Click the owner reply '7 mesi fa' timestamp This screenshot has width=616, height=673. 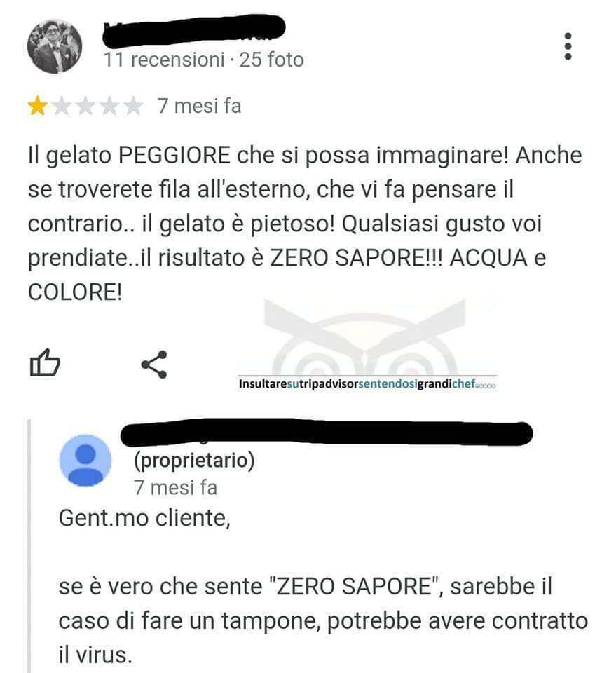point(175,488)
